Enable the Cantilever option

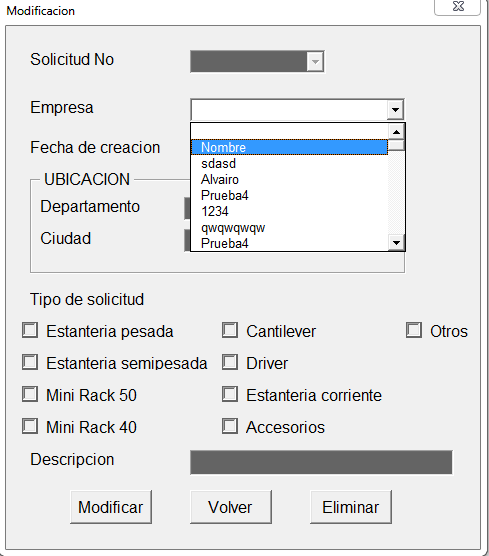(x=230, y=330)
